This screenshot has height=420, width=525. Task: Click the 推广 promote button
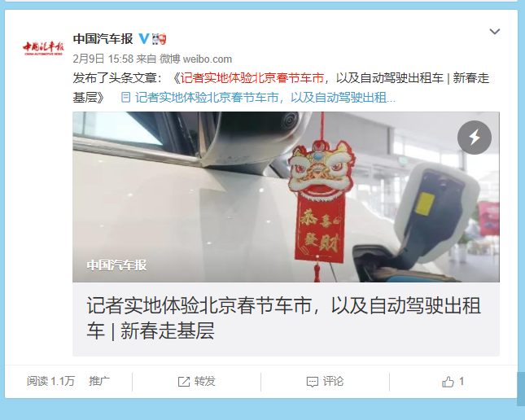[99, 381]
